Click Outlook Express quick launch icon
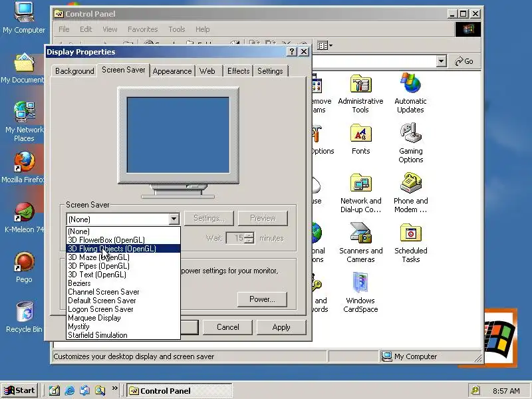The image size is (532, 399). (x=85, y=390)
